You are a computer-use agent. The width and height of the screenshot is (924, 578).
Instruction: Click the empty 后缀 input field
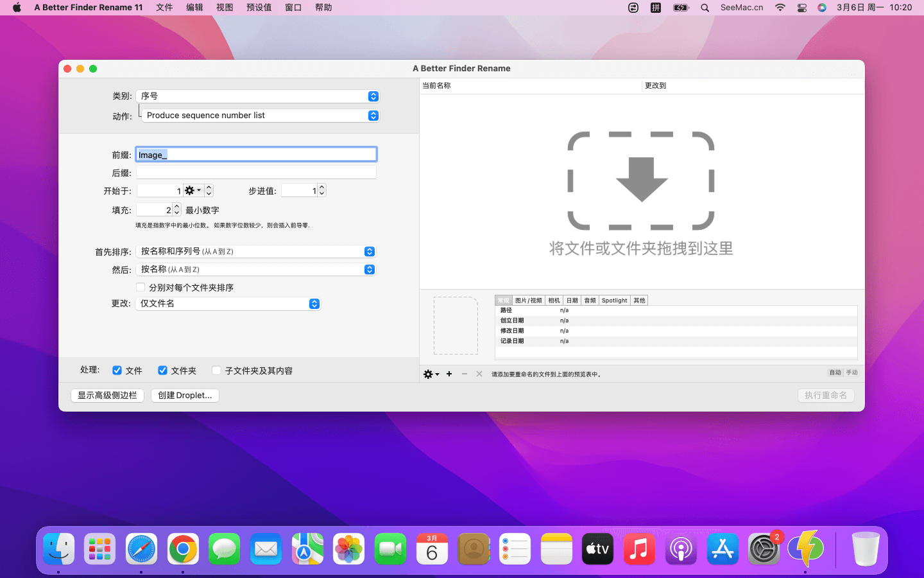[256, 172]
